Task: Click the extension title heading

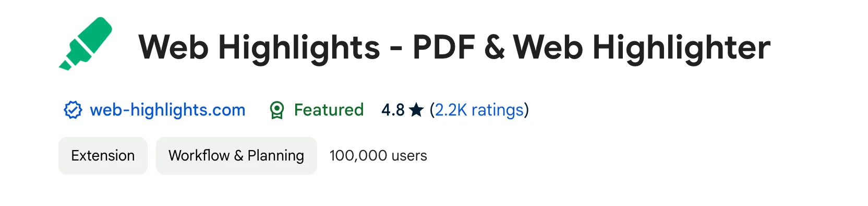Action: 454,48
